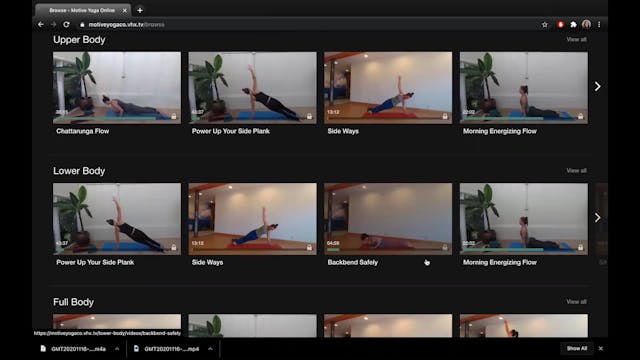The height and width of the screenshot is (360, 640).
Task: Advance Upper Body row with right chevron
Action: [598, 86]
